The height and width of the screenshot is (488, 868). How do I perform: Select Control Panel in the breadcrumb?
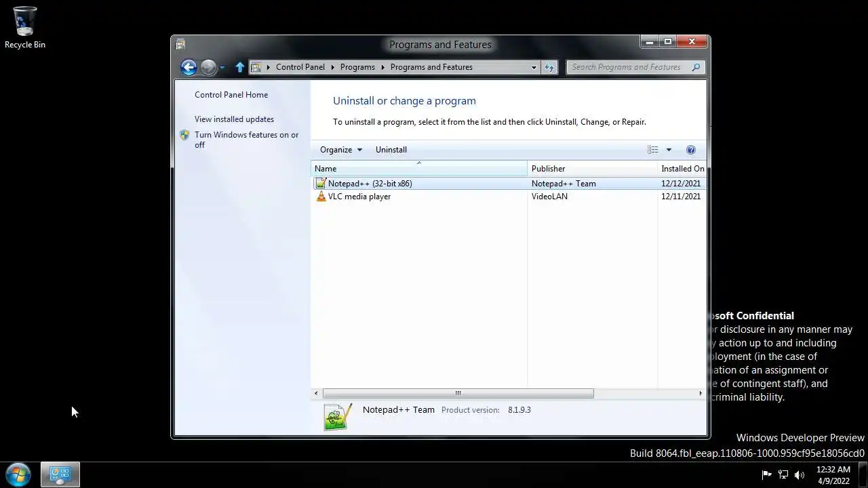[x=300, y=67]
